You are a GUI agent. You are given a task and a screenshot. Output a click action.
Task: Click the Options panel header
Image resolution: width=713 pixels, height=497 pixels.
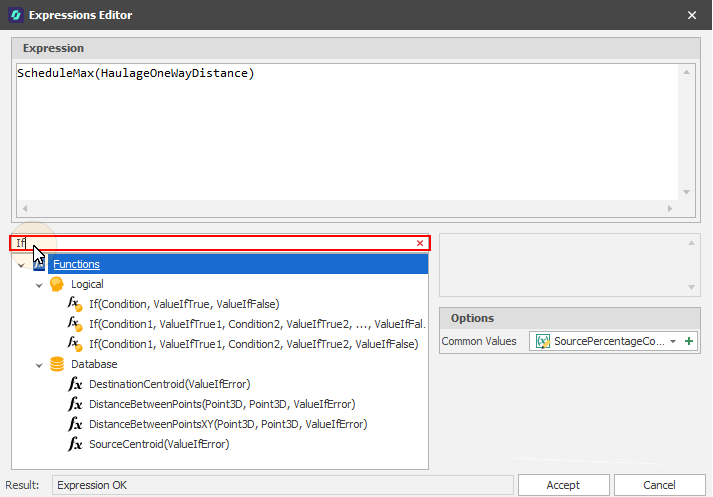click(x=570, y=318)
